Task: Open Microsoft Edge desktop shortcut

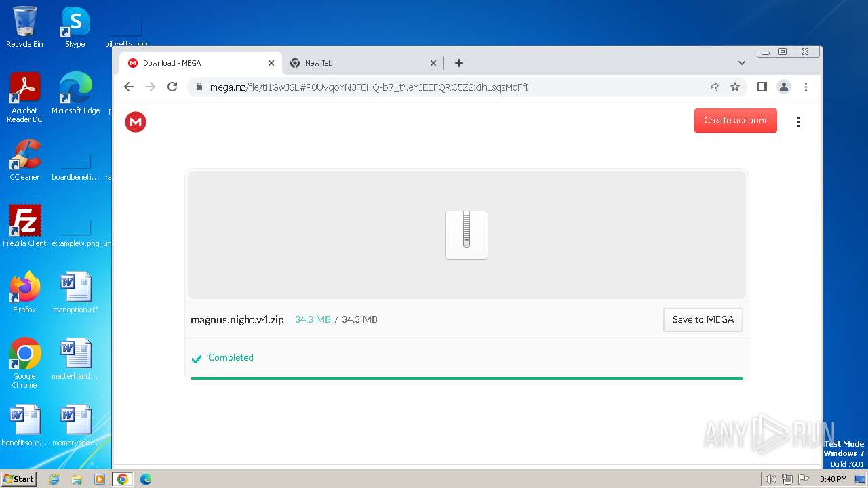Action: (x=75, y=94)
